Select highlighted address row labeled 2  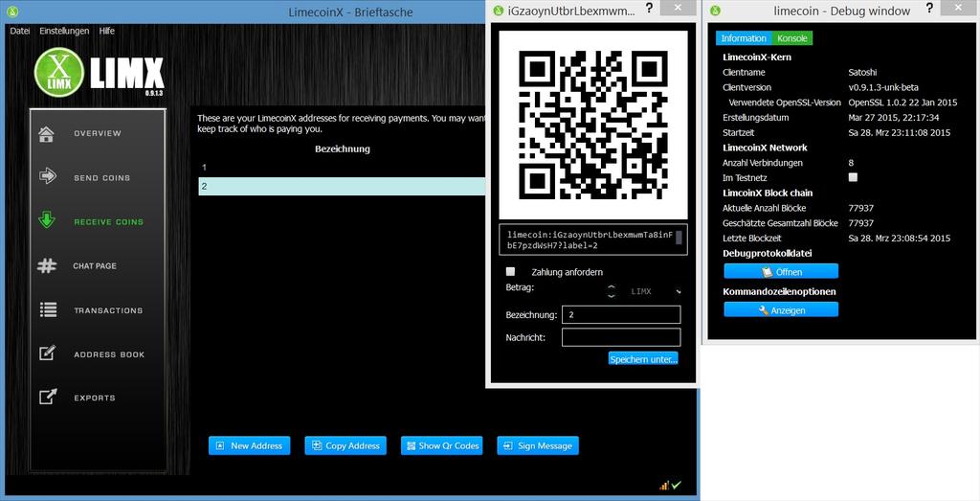click(342, 187)
